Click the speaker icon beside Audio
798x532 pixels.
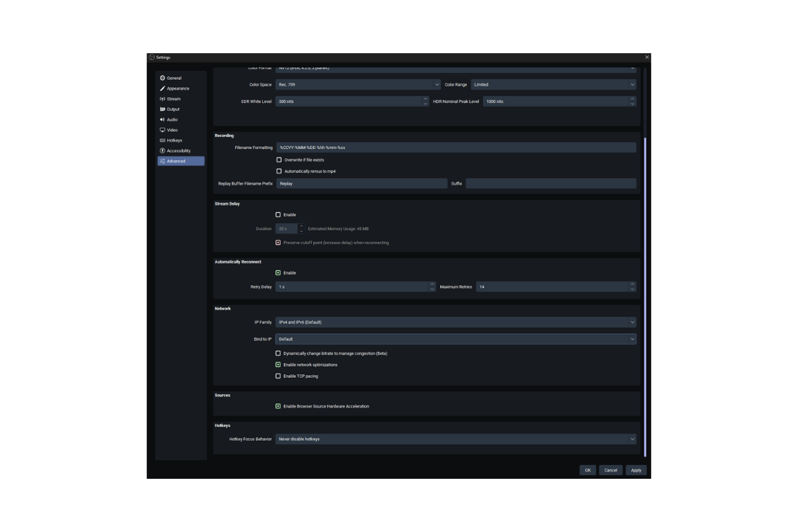click(x=162, y=120)
